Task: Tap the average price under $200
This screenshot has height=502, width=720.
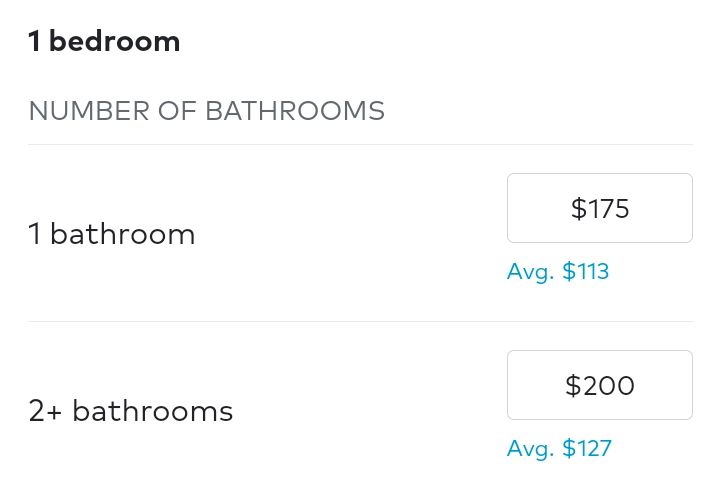Action: pos(559,448)
